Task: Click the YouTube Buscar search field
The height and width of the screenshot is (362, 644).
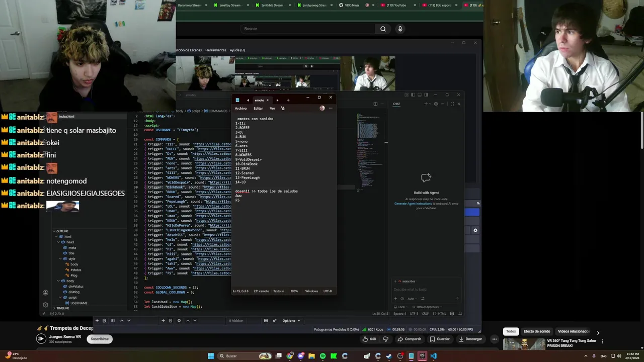Action: (308, 29)
